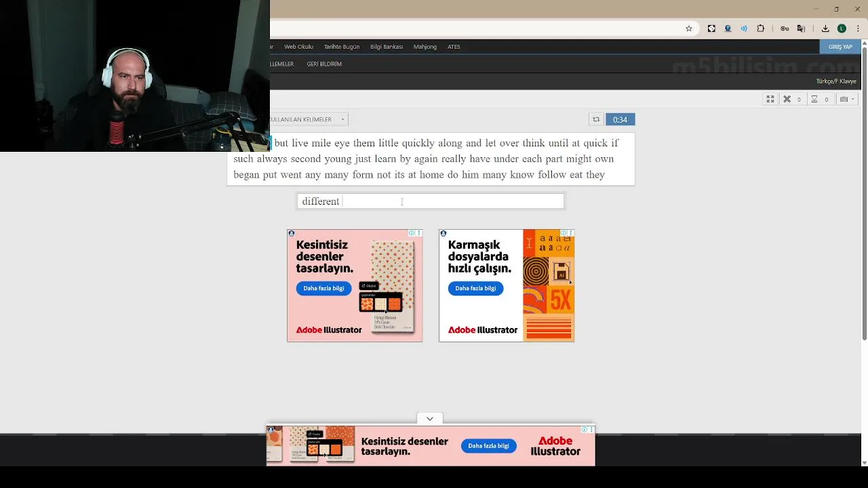Click the GİRİŞ YAP login button
The width and height of the screenshot is (868, 488).
(840, 47)
